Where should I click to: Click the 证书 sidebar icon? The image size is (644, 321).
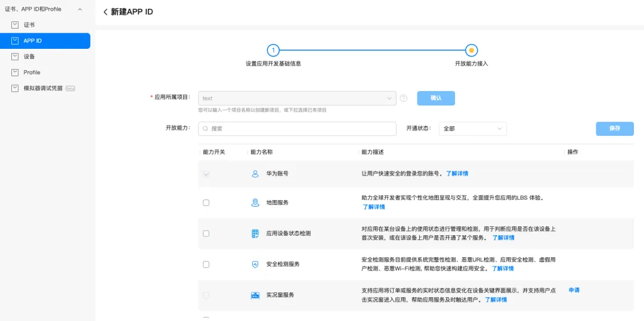coord(15,25)
